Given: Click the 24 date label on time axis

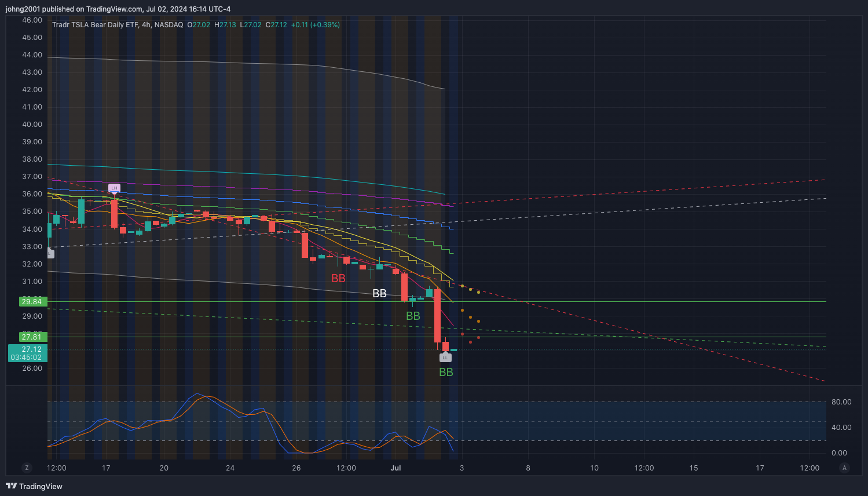Looking at the screenshot, I should click(230, 468).
